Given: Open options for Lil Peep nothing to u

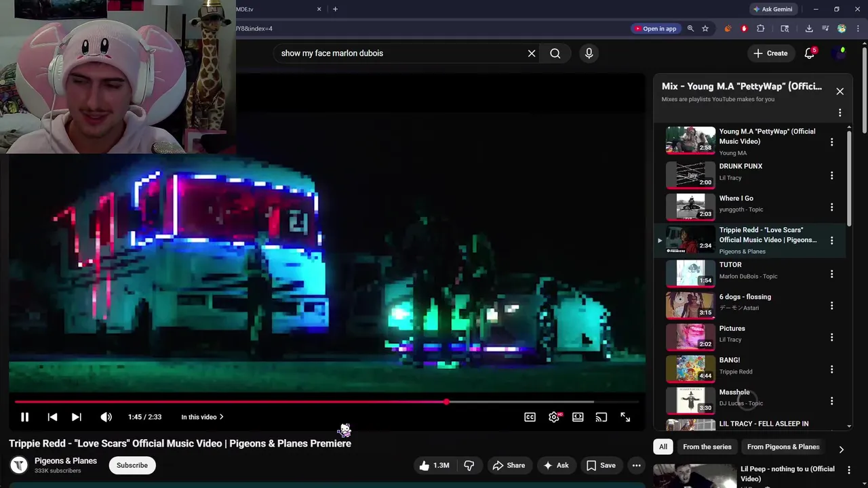Looking at the screenshot, I should coord(848,469).
